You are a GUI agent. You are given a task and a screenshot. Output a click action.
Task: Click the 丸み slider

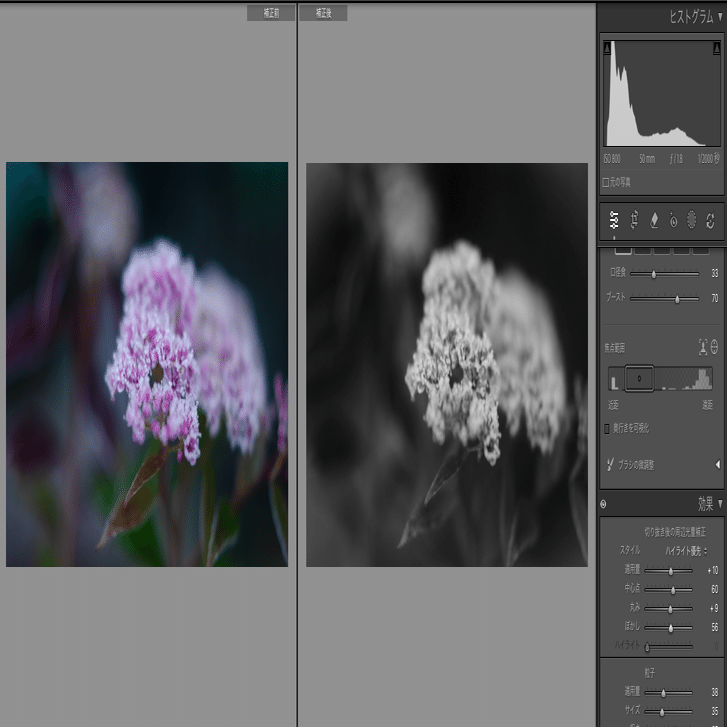click(668, 609)
